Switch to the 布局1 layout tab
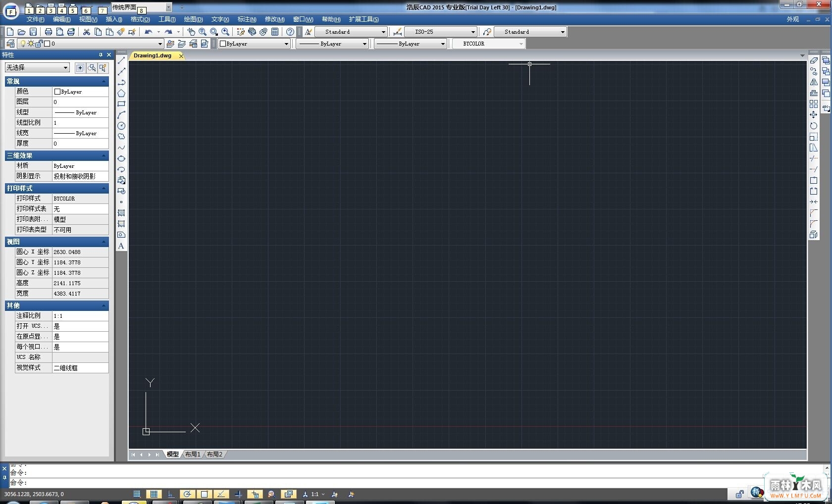This screenshot has height=504, width=832. tap(193, 454)
